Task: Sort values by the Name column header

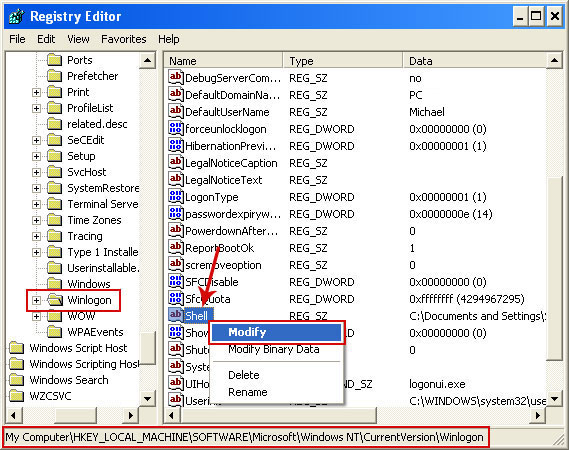Action: click(x=223, y=61)
